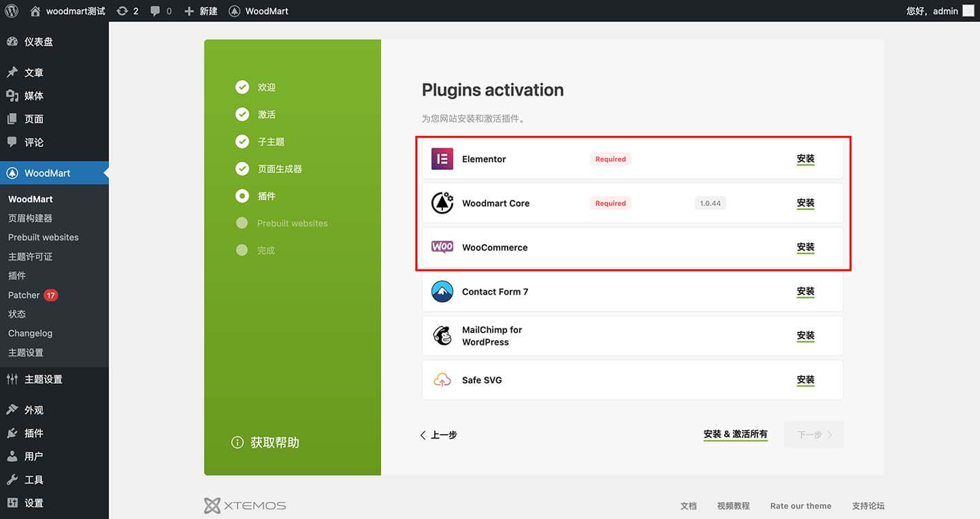Open 状态 submenu item
Viewport: 980px width, 519px height.
[x=17, y=314]
